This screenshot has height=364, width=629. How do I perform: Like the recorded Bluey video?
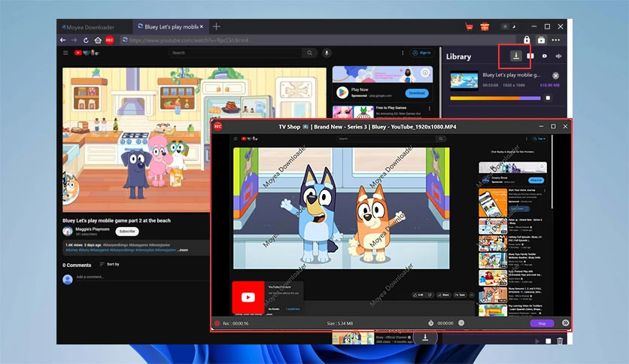coord(418,295)
